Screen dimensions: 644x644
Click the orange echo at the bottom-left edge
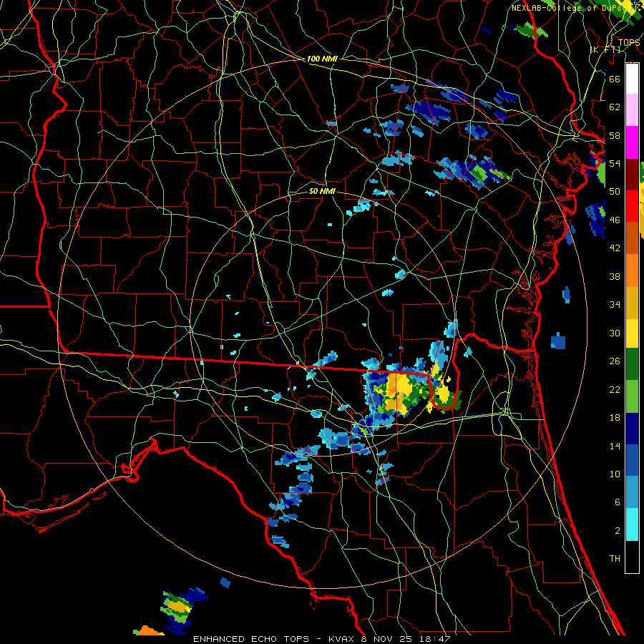(x=148, y=630)
